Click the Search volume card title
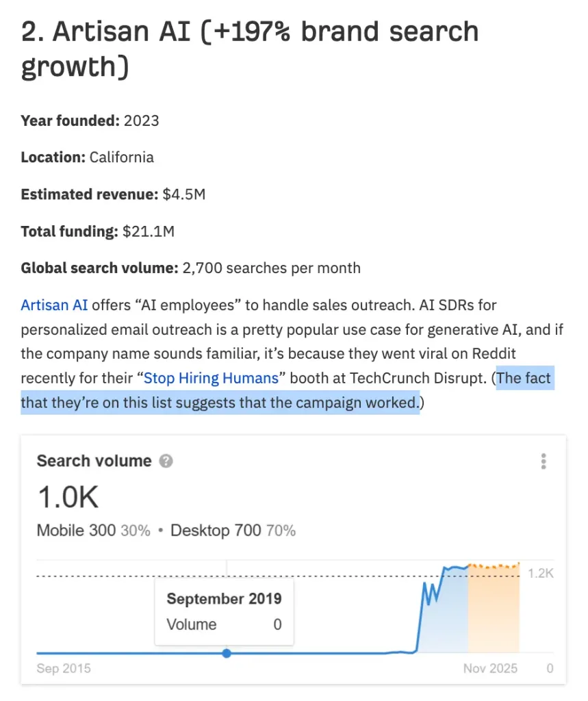Viewport: 588px width, 701px height. point(94,461)
